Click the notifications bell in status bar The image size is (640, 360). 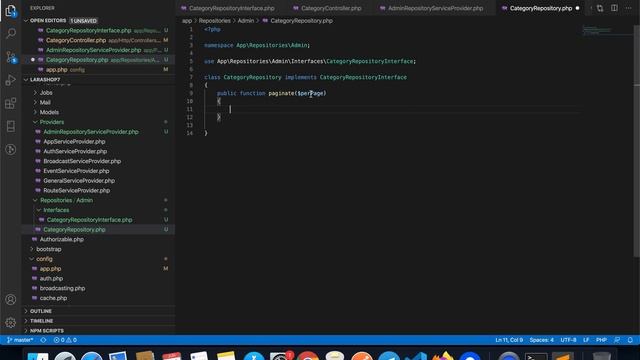[x=630, y=340]
